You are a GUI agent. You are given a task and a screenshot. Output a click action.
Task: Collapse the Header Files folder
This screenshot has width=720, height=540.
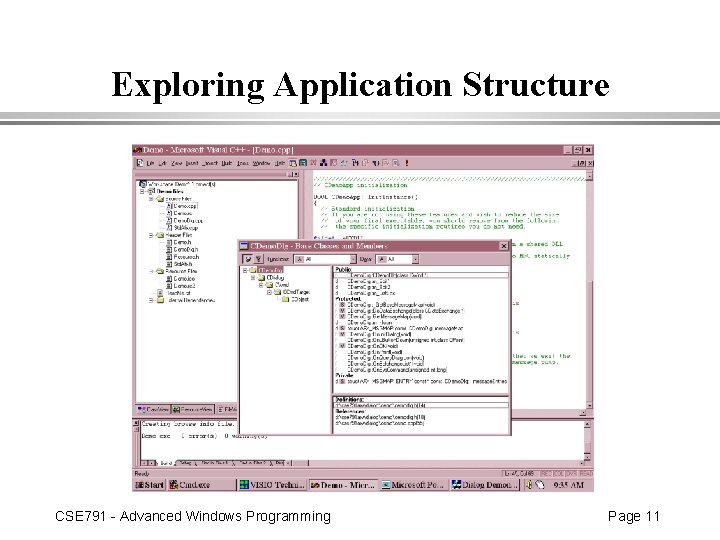pyautogui.click(x=151, y=235)
